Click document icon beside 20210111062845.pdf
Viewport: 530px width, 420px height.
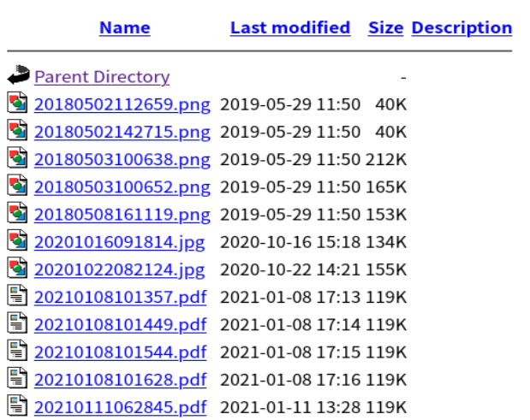click(x=18, y=405)
